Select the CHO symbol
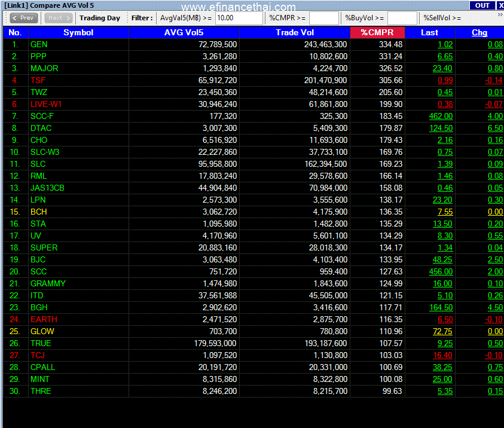The image size is (504, 428). click(x=39, y=140)
